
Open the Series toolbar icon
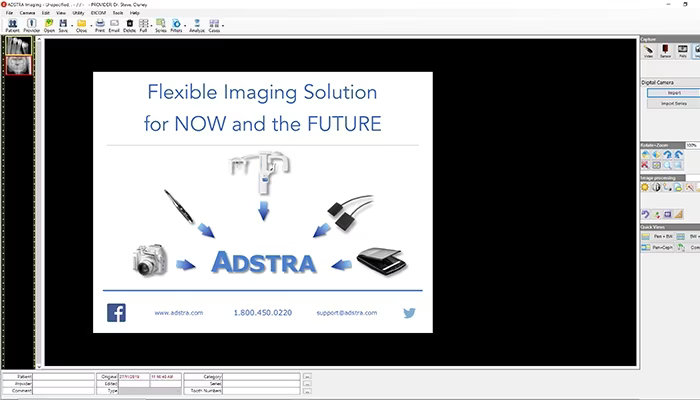161,25
